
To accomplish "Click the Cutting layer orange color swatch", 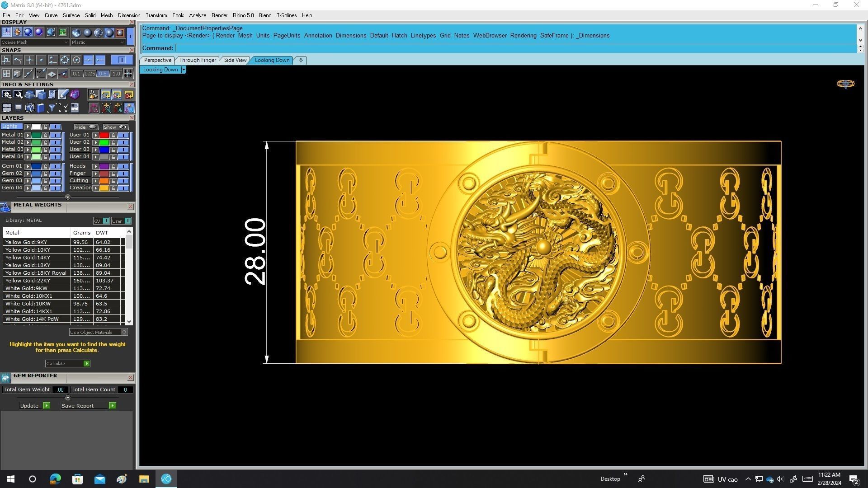I will pos(104,181).
